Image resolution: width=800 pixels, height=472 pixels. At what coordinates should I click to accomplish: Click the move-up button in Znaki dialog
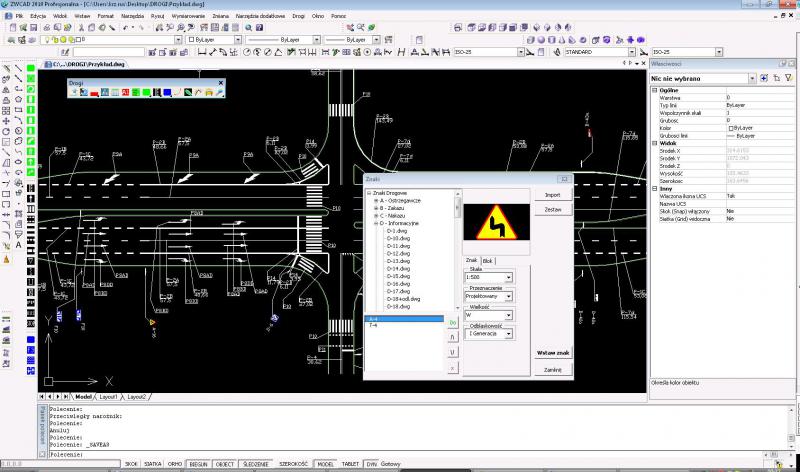point(453,337)
